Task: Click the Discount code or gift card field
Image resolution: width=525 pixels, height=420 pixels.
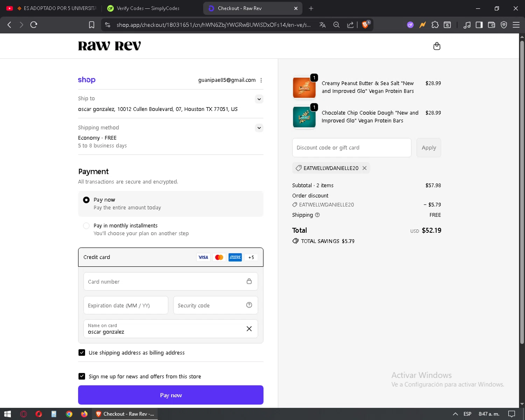Action: 352,148
